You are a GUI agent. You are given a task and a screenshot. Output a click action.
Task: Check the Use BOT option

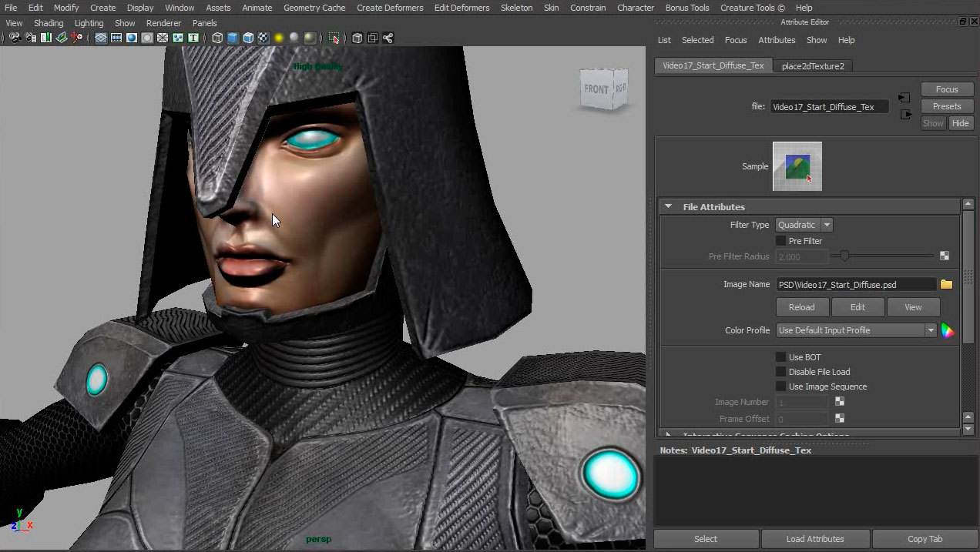click(780, 357)
